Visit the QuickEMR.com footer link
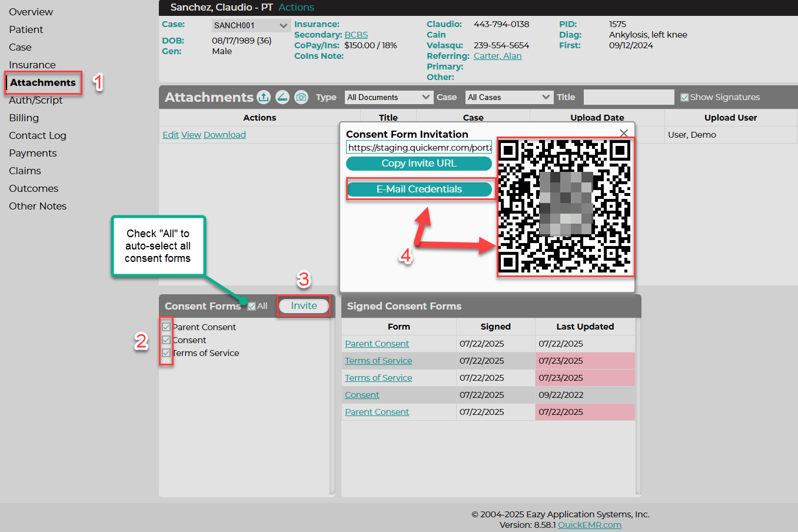This screenshot has height=532, width=798. (590, 525)
